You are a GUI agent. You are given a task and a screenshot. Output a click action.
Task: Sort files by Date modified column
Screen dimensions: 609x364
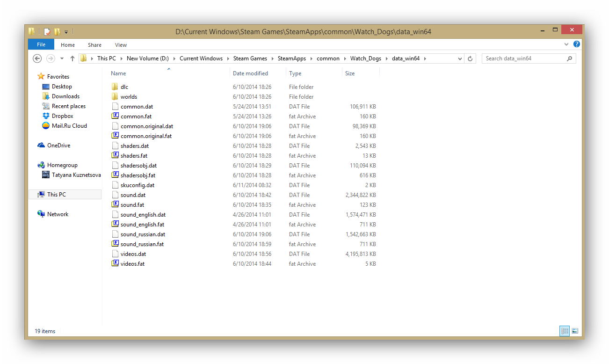tap(250, 73)
